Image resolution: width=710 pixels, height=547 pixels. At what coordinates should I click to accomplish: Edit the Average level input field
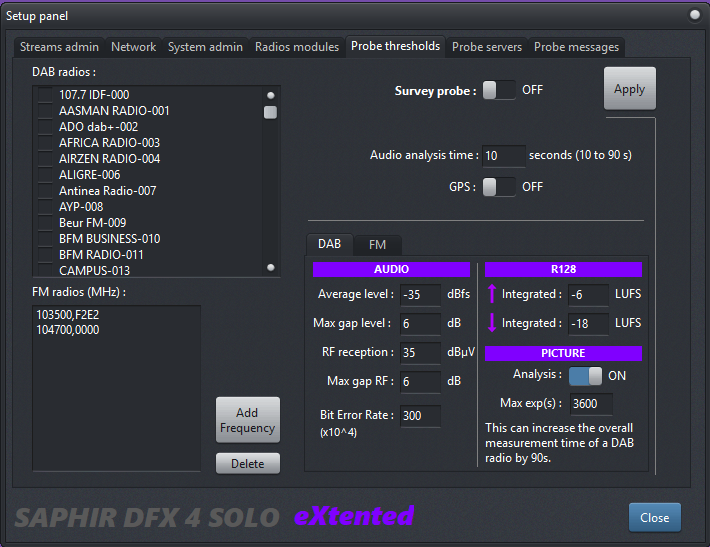pos(420,295)
